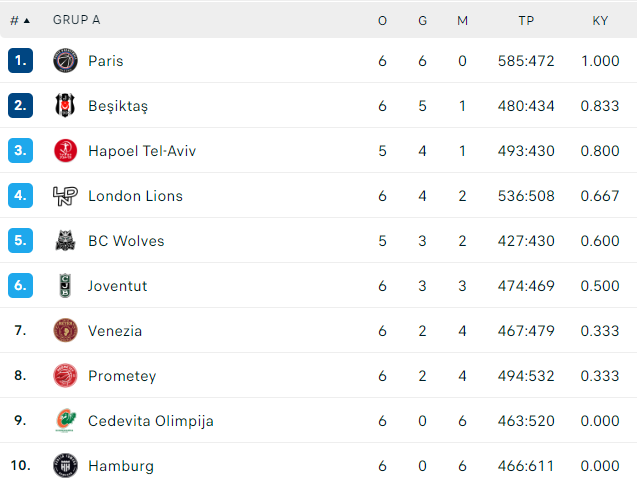Open the Joventut CJB crest
Image resolution: width=637 pixels, height=487 pixels.
65,286
